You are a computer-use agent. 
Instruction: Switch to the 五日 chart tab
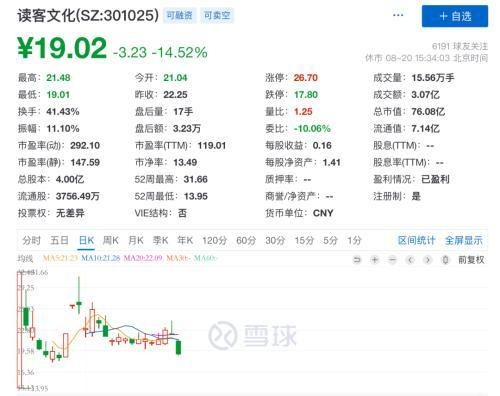59,240
